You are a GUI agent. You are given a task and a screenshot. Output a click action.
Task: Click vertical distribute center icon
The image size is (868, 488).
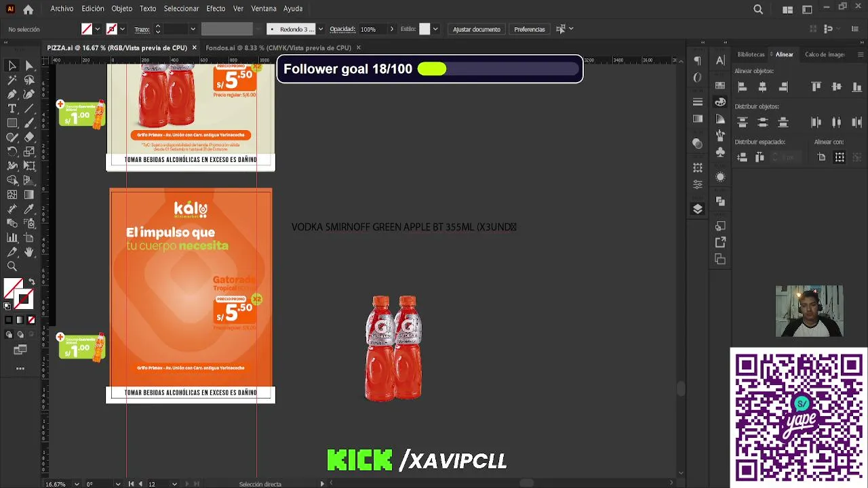click(762, 122)
